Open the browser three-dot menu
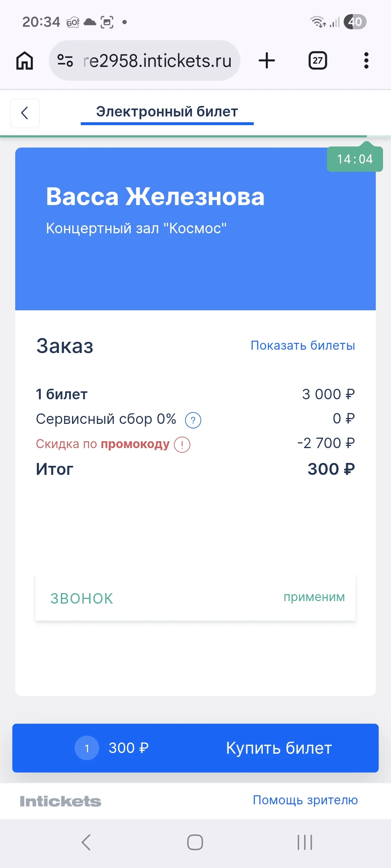 pyautogui.click(x=366, y=60)
